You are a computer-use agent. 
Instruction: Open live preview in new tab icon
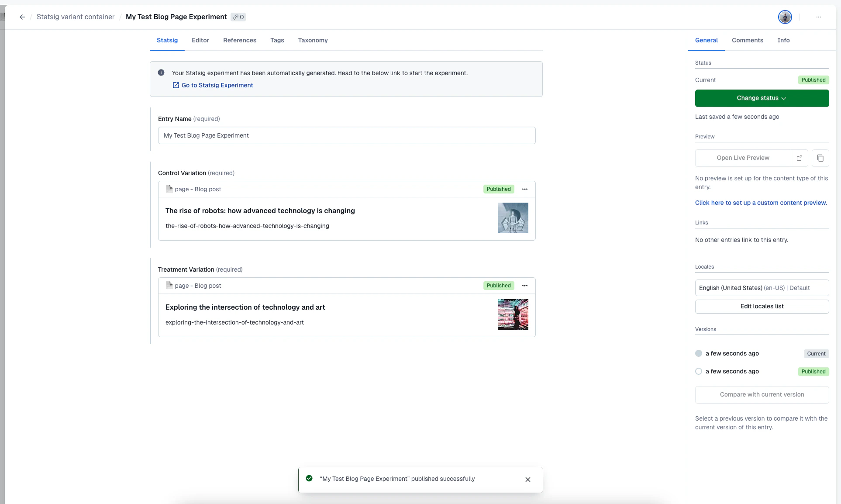click(x=799, y=158)
